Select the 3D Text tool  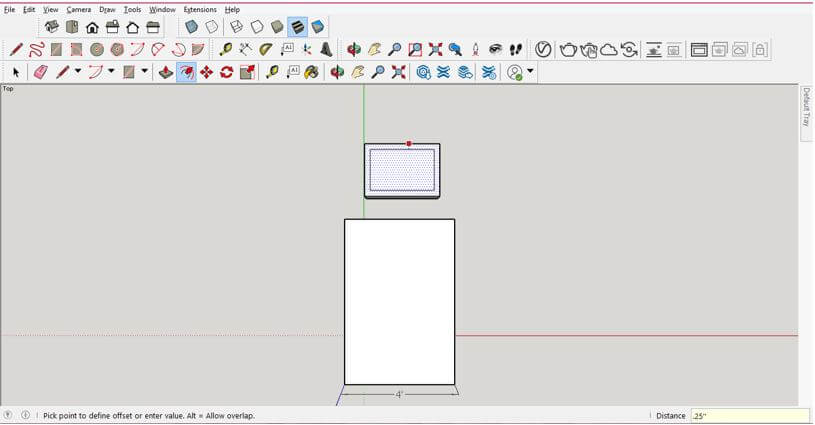click(326, 50)
